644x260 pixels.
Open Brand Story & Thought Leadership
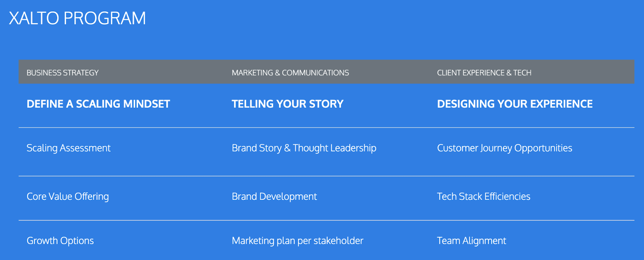[304, 148]
